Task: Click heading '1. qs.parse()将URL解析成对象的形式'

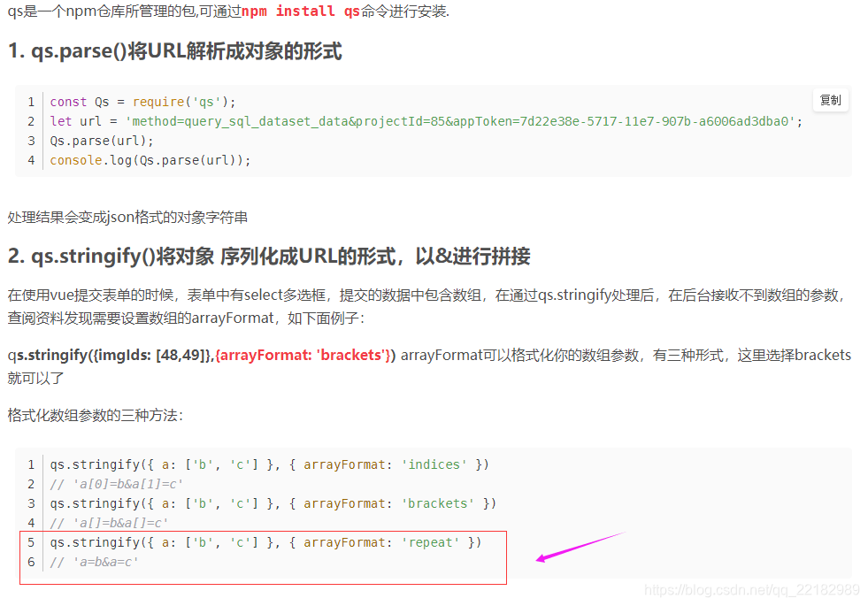Action: point(175,51)
